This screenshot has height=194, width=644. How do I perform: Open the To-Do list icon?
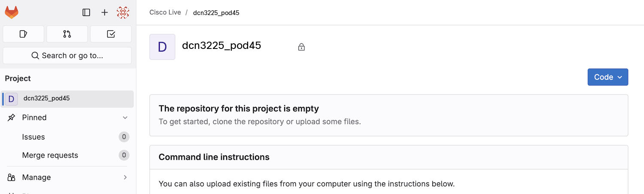111,34
